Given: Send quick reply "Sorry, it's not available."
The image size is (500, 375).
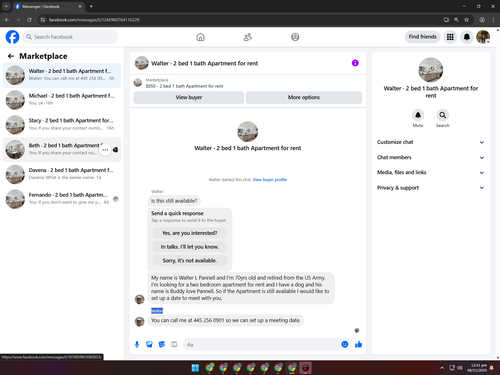Looking at the screenshot, I should 189,260.
